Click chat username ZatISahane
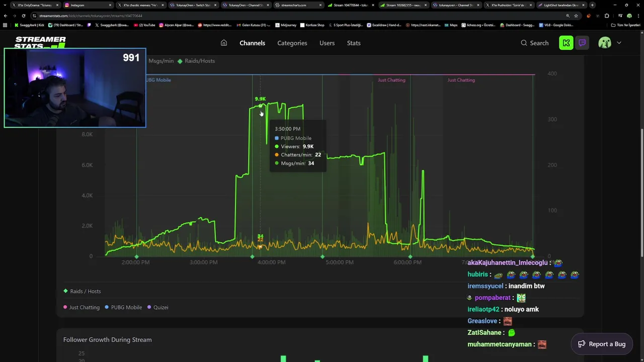The width and height of the screenshot is (644, 362). tap(484, 332)
